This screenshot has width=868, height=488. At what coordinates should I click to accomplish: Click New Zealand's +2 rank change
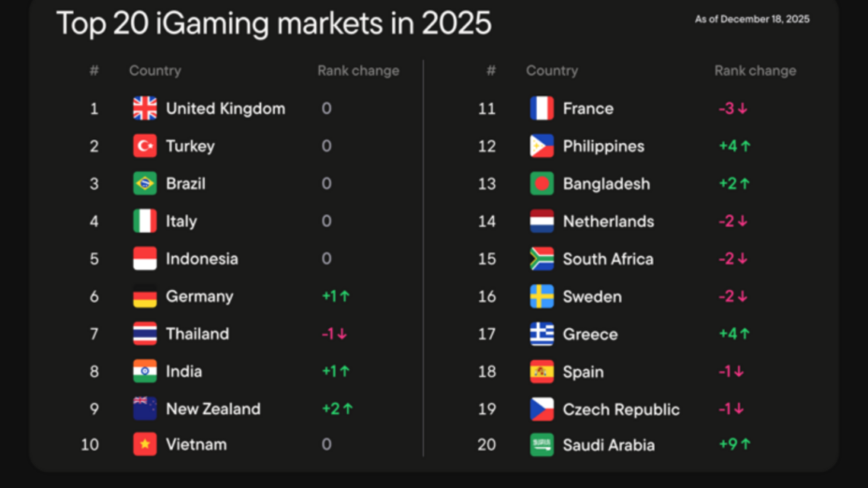click(337, 409)
